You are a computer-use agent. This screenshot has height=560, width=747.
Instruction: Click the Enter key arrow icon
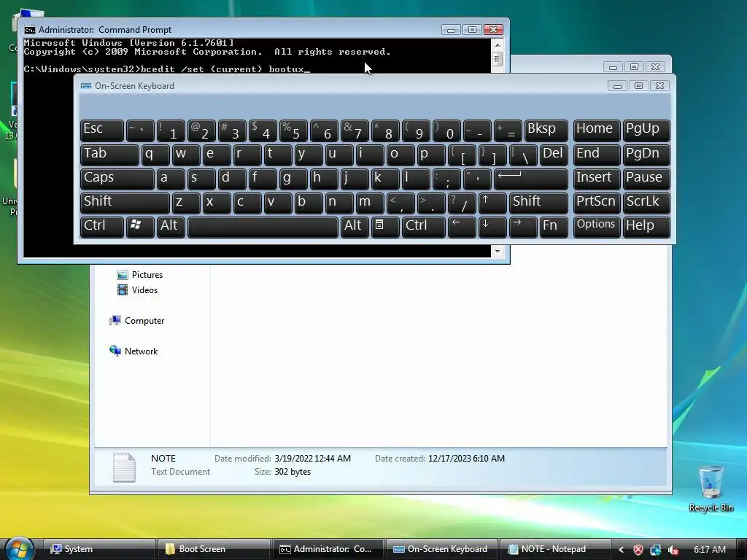[531, 179]
